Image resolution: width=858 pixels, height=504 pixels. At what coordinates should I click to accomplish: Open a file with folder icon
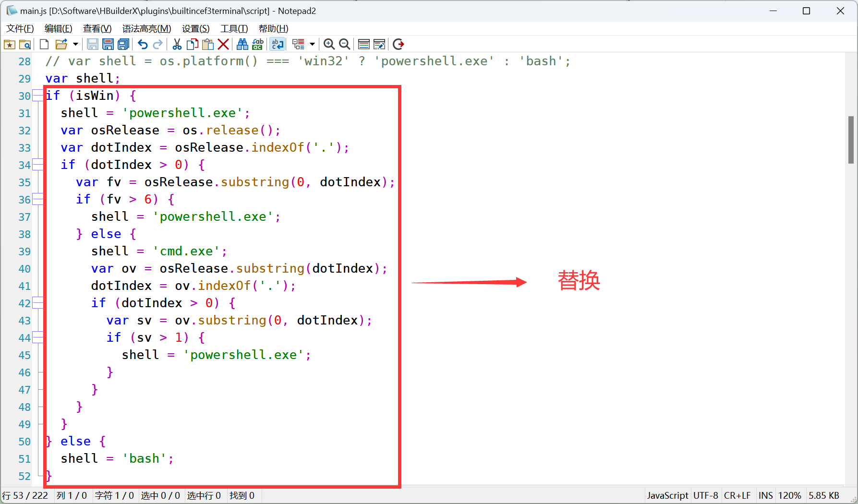click(61, 45)
